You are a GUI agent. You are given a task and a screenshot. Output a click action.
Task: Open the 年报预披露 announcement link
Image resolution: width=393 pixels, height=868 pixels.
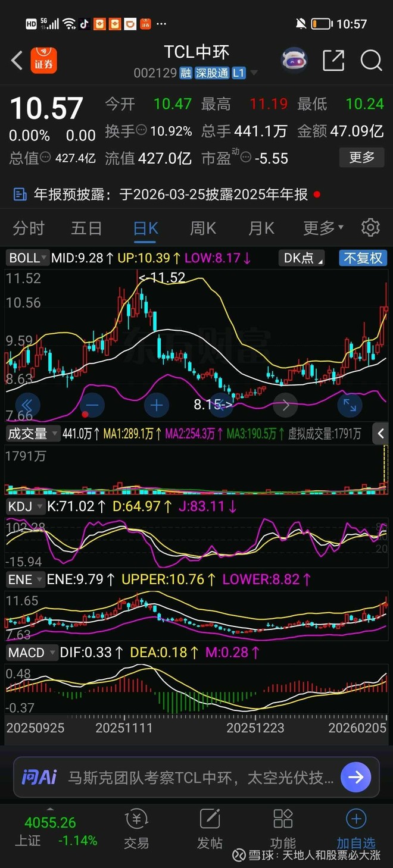pos(170,194)
